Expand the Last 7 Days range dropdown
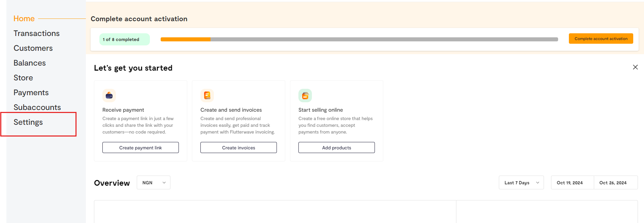 coord(521,183)
